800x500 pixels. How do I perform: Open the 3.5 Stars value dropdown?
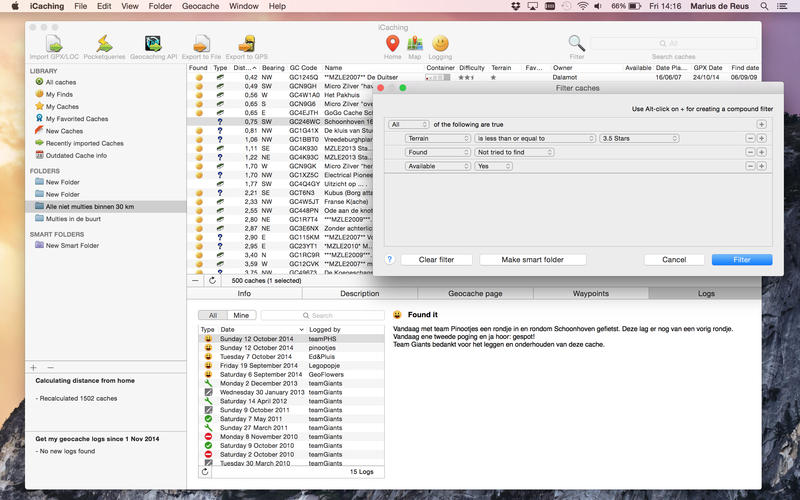(x=639, y=138)
